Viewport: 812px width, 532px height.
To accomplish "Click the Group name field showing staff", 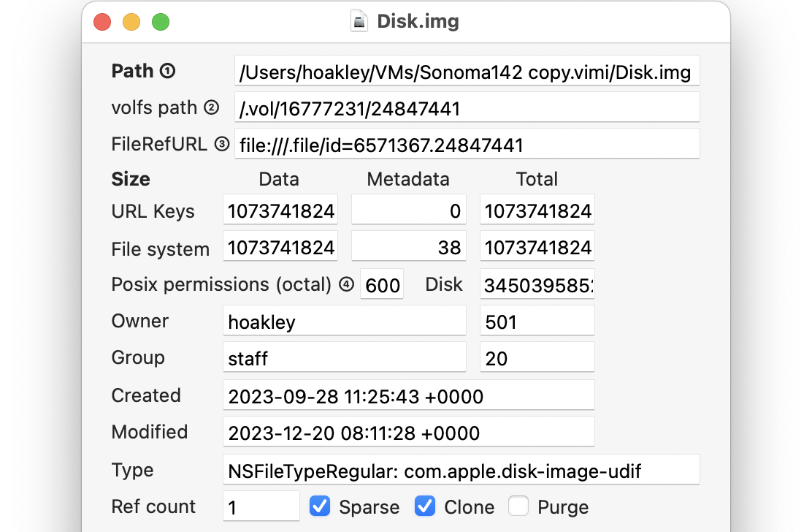I will 345,357.
